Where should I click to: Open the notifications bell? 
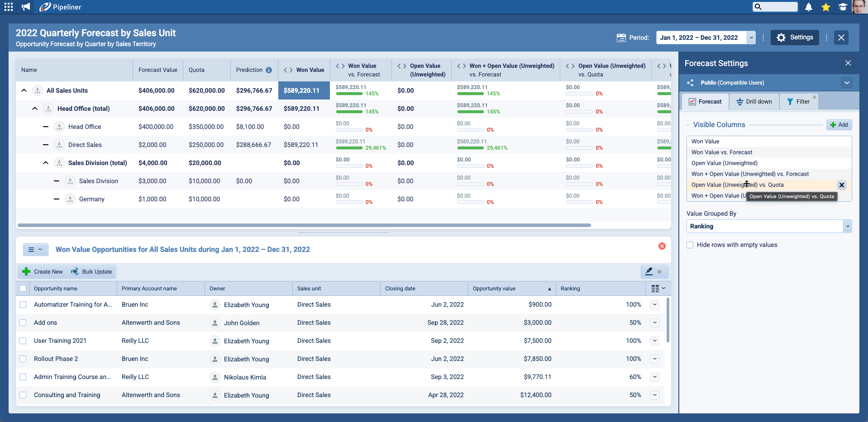(x=809, y=7)
